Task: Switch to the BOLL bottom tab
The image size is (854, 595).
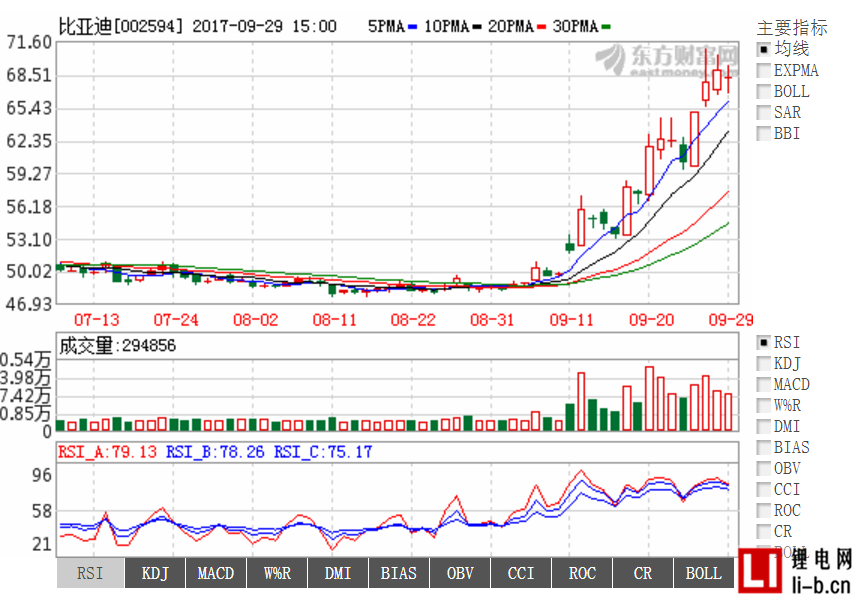Action: 704,573
